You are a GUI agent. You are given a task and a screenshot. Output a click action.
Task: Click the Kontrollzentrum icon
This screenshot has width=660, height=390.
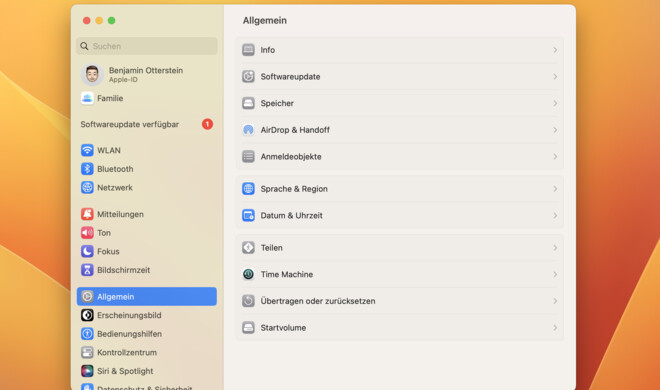(87, 352)
